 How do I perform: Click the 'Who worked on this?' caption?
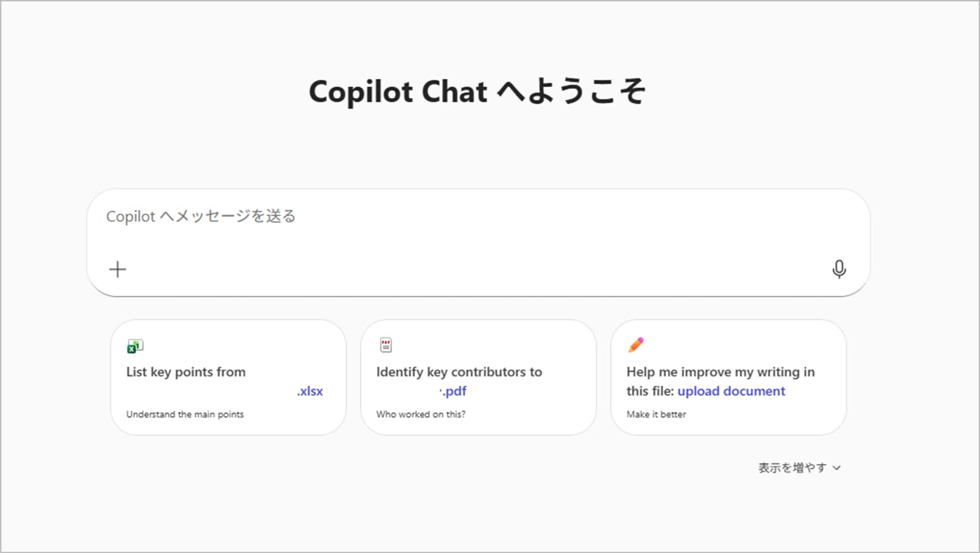[420, 414]
